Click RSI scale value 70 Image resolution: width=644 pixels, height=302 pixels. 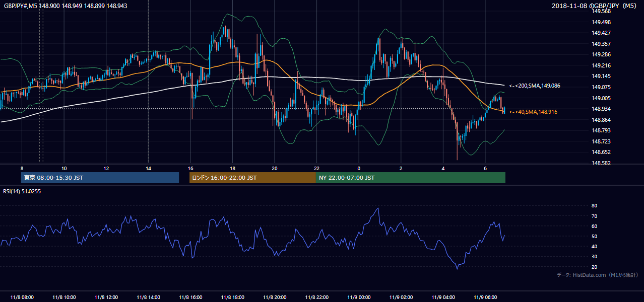(594, 216)
